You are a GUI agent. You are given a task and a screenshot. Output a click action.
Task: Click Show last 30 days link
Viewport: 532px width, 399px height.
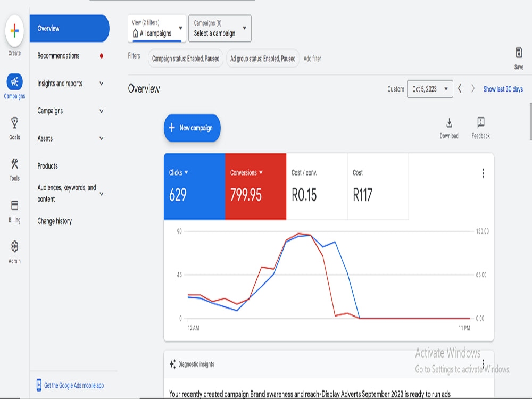pyautogui.click(x=503, y=89)
